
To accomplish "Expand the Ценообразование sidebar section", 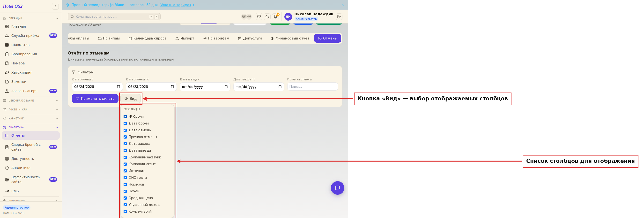I will coord(31,101).
